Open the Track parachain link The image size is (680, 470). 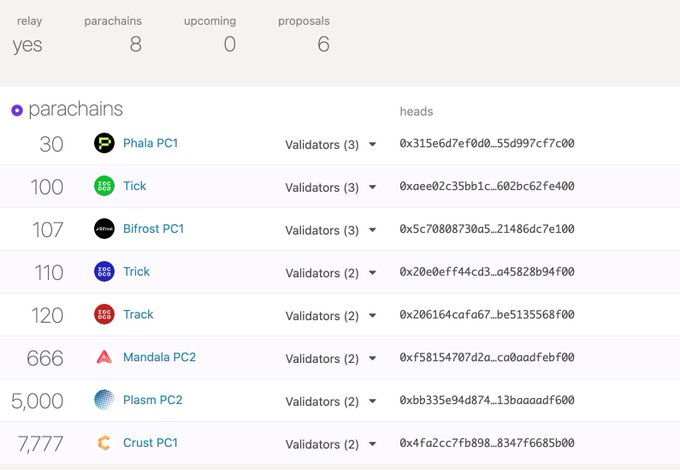pos(138,314)
